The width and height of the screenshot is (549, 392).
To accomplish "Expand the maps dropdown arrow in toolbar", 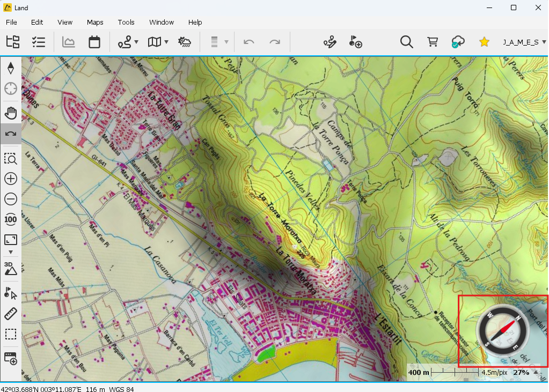I will coord(167,42).
